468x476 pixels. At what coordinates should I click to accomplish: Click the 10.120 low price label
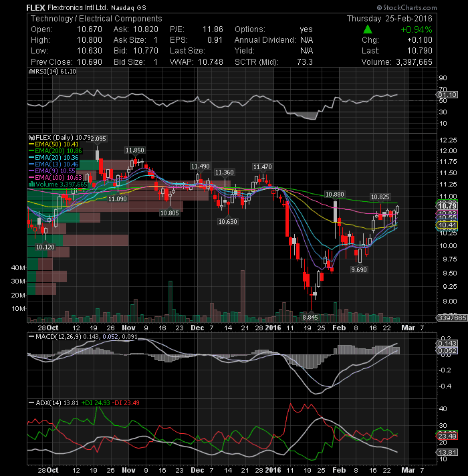(45, 247)
